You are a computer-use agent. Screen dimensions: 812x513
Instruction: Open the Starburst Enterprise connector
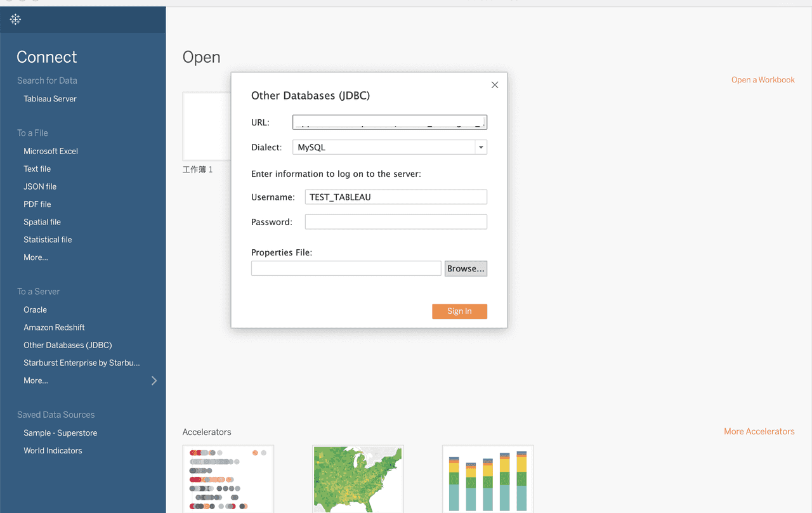81,362
